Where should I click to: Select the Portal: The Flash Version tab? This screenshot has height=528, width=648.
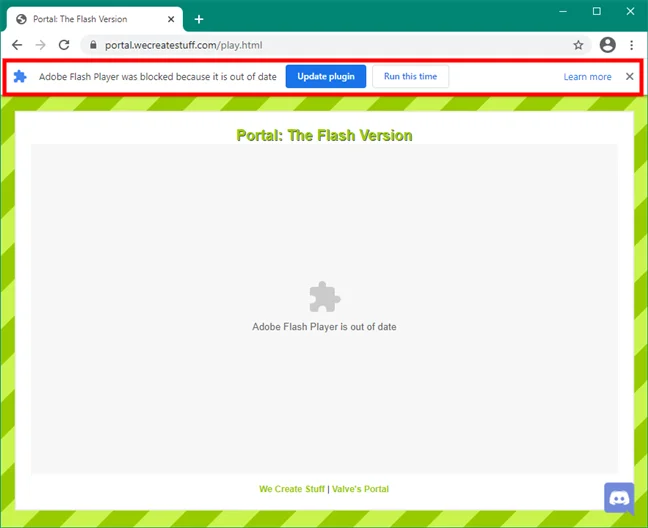point(95,19)
